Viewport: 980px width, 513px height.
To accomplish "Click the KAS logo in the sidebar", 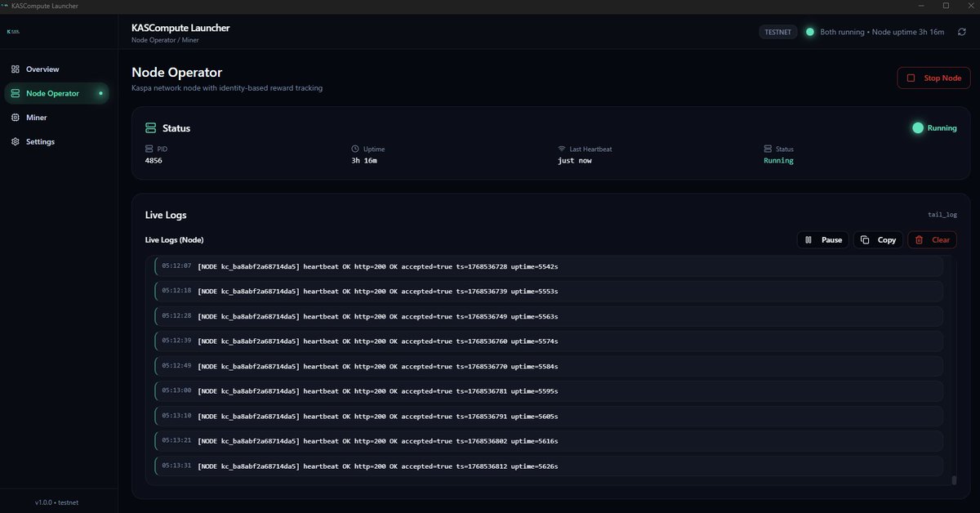I will point(13,32).
